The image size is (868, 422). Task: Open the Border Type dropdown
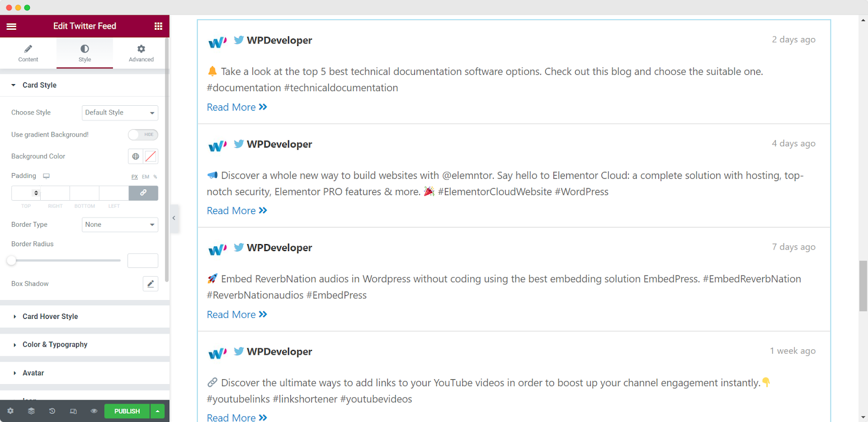pyautogui.click(x=120, y=225)
